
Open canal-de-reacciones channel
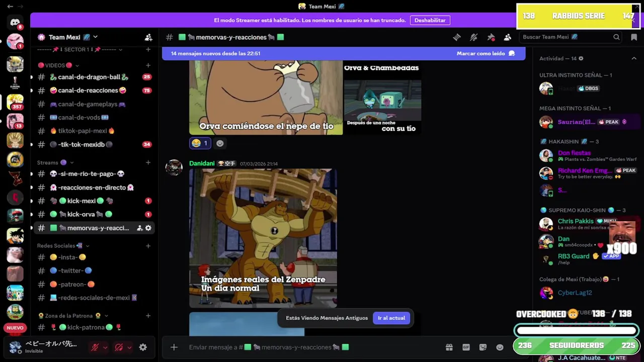(x=94, y=90)
